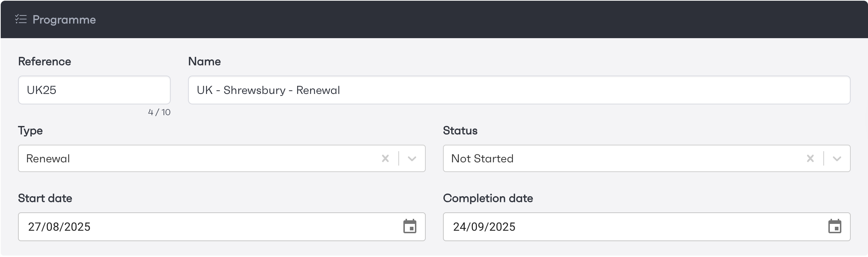Expand the Status dropdown chevron

click(x=837, y=158)
